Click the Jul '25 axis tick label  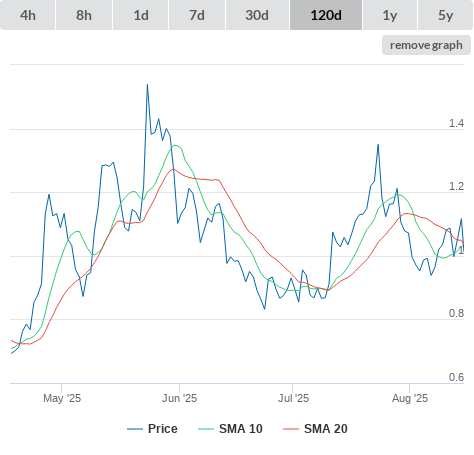click(x=293, y=398)
